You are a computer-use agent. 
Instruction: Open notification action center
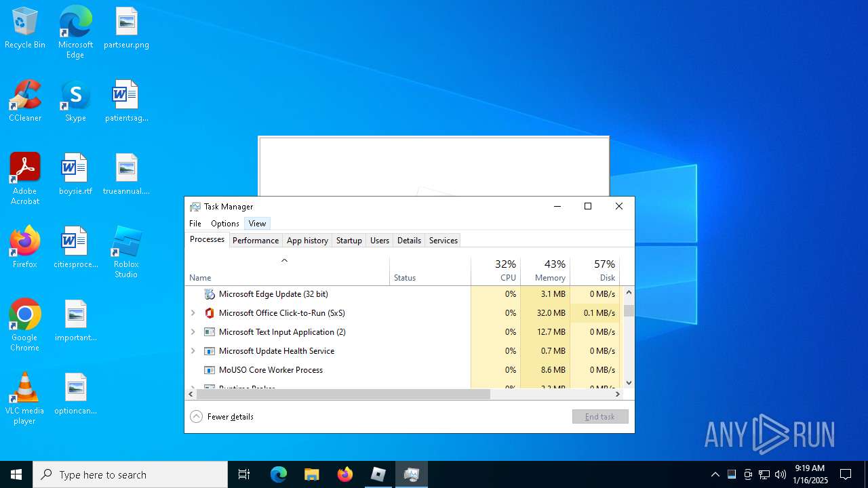point(846,474)
